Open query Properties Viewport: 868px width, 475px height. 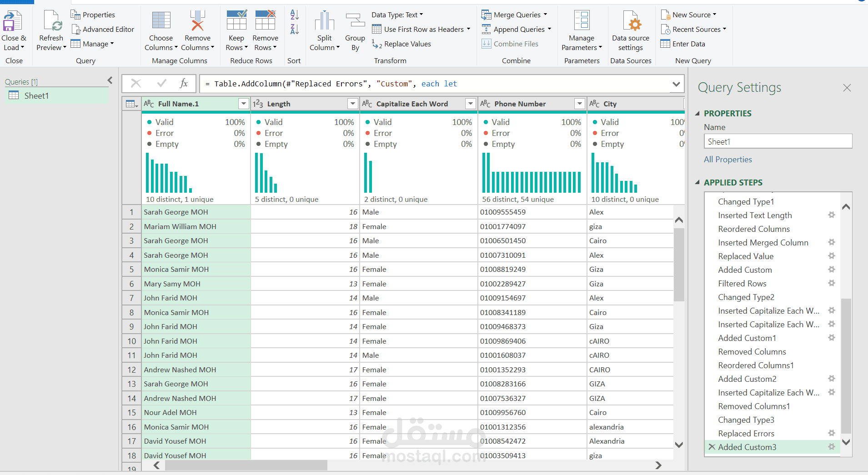coord(93,15)
